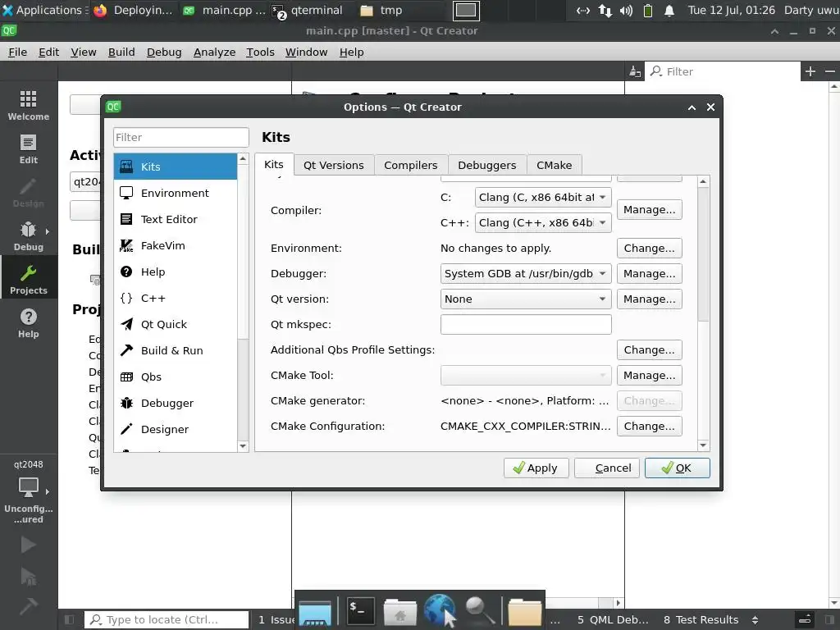Switch to the Debuggers tab

click(487, 165)
